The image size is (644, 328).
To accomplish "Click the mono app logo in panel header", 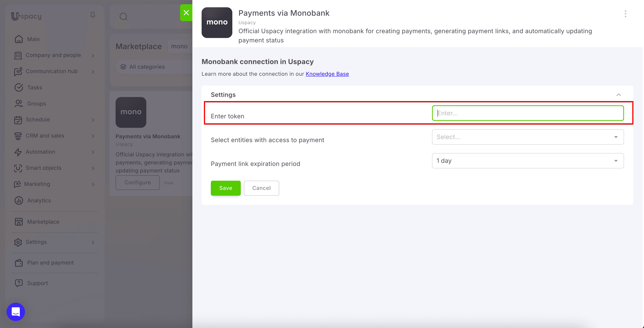I will (x=217, y=22).
